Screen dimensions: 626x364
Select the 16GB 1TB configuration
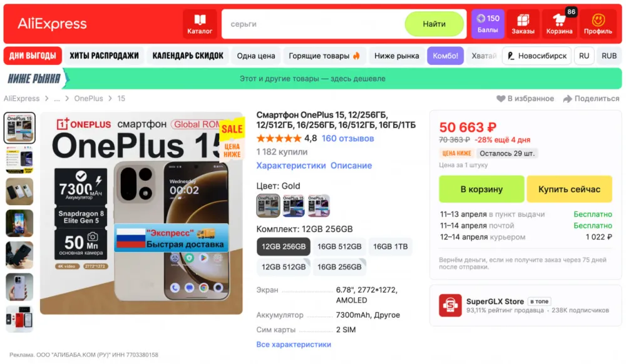pos(390,247)
